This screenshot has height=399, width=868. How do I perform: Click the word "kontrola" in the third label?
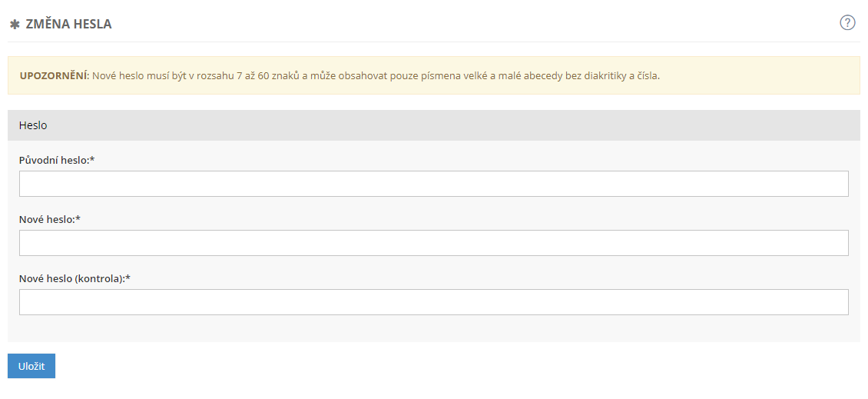[99, 278]
